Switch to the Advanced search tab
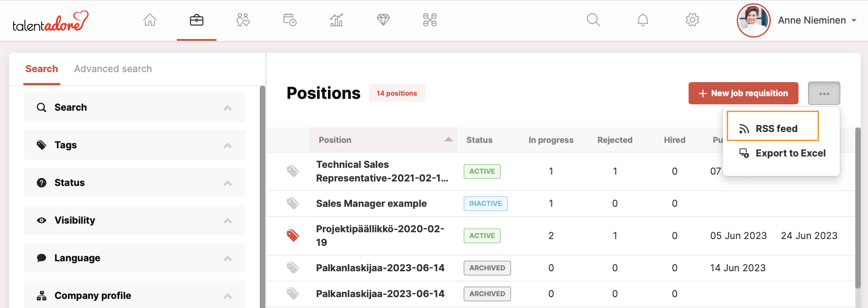Viewport: 868px width, 308px height. click(x=113, y=68)
